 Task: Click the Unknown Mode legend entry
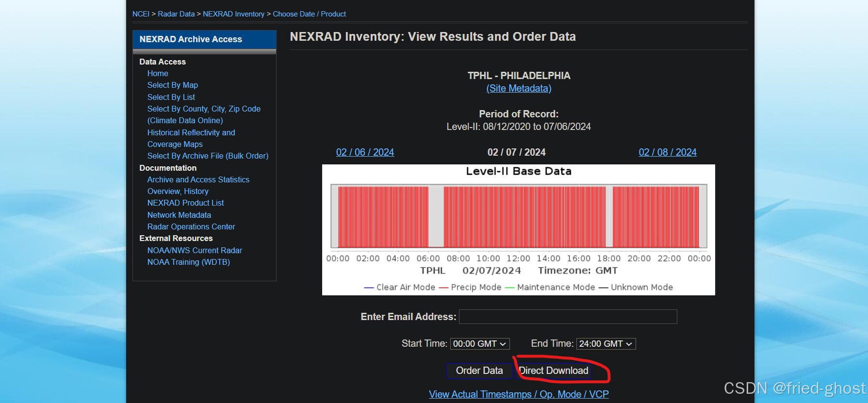tap(636, 287)
